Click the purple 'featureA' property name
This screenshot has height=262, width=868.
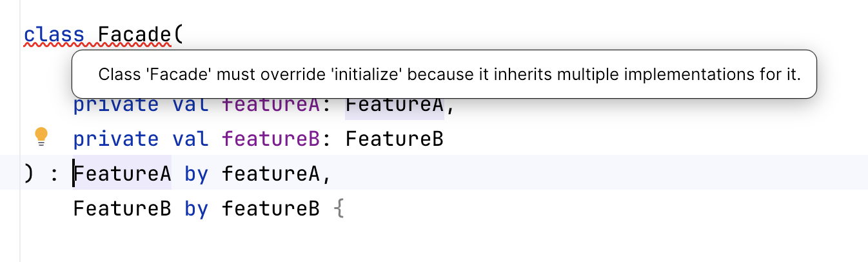click(271, 106)
